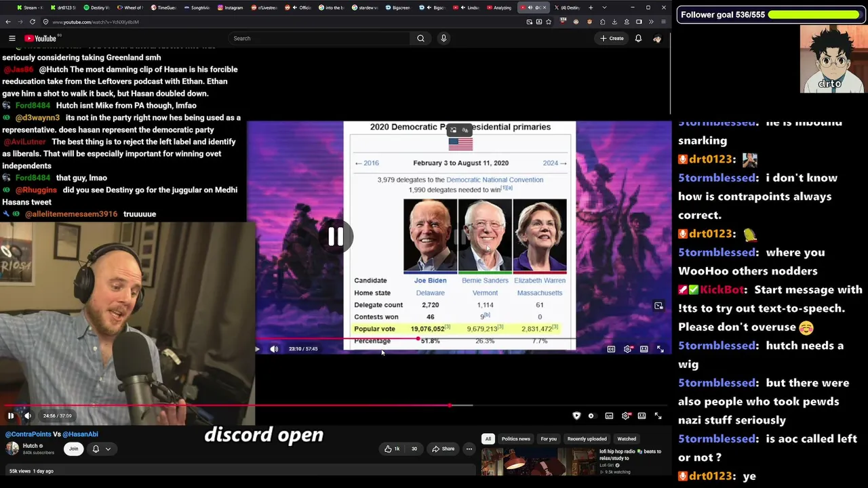Open the @ContraPoints mention link
Screen dimensions: 868x488
click(28, 434)
